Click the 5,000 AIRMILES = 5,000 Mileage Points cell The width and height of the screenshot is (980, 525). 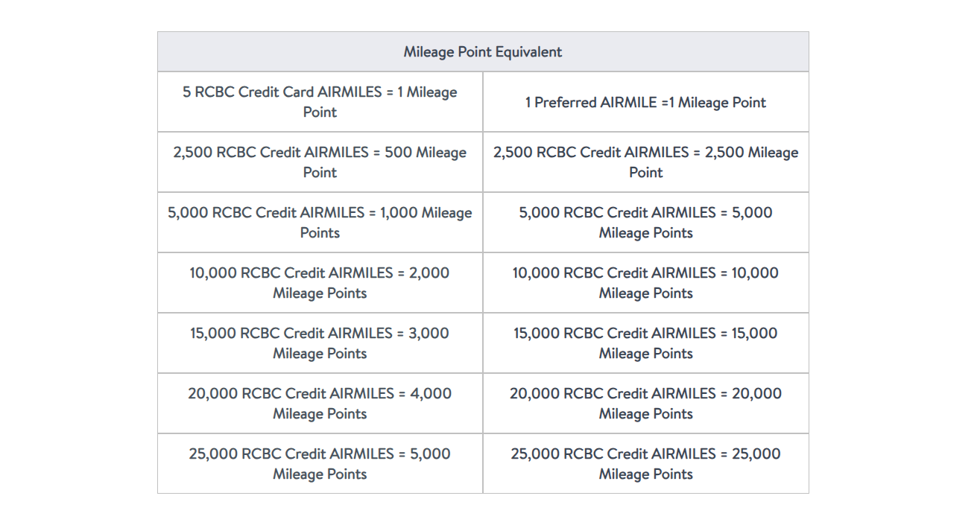[645, 223]
